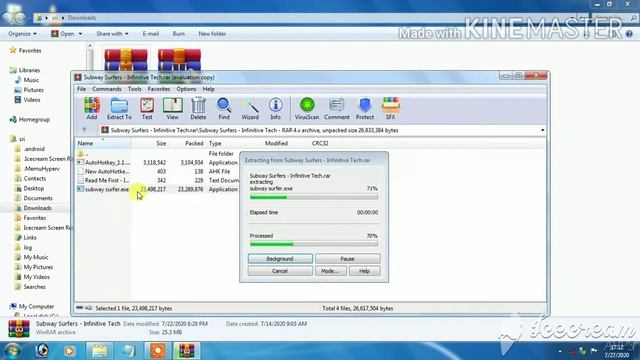Click the Comment toolbar icon
Screen dimensions: 640x360
tap(337, 109)
